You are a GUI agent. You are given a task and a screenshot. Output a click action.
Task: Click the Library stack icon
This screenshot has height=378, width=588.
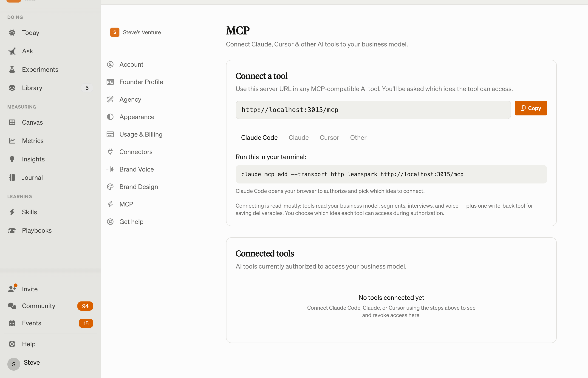click(x=12, y=88)
